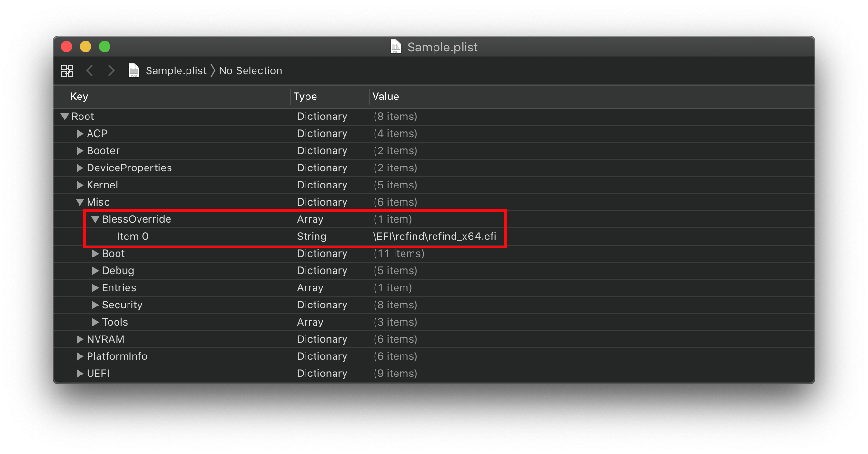
Task: Select the refind_x64.efi value field
Action: 434,237
